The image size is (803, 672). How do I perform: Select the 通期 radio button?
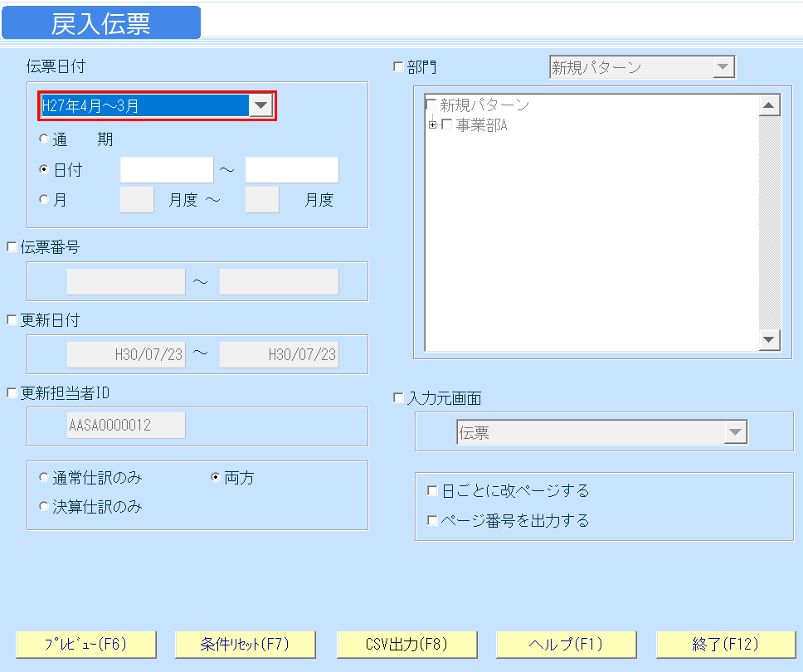tap(44, 139)
